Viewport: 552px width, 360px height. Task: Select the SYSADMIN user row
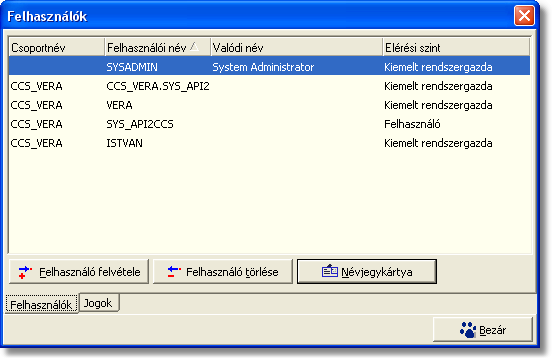[269, 67]
